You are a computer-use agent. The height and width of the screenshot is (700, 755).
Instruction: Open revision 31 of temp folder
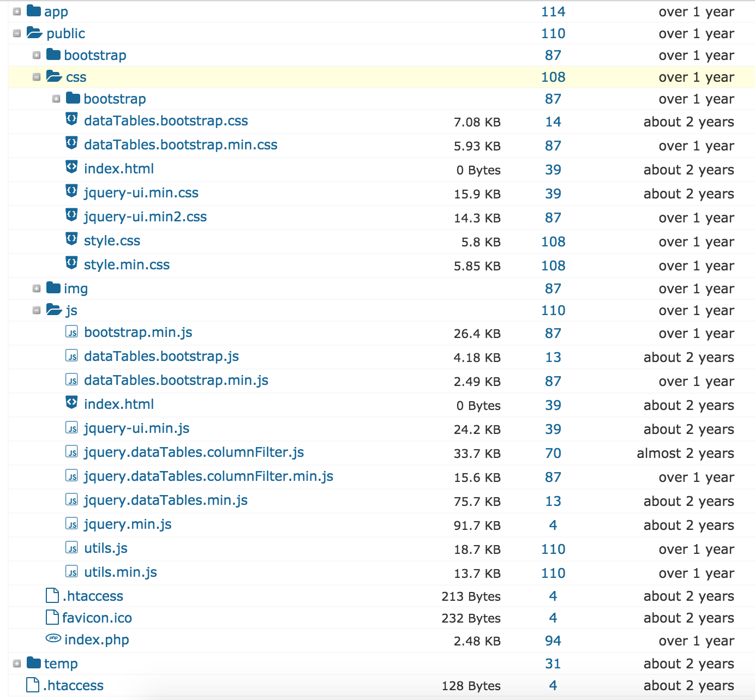pyautogui.click(x=553, y=663)
